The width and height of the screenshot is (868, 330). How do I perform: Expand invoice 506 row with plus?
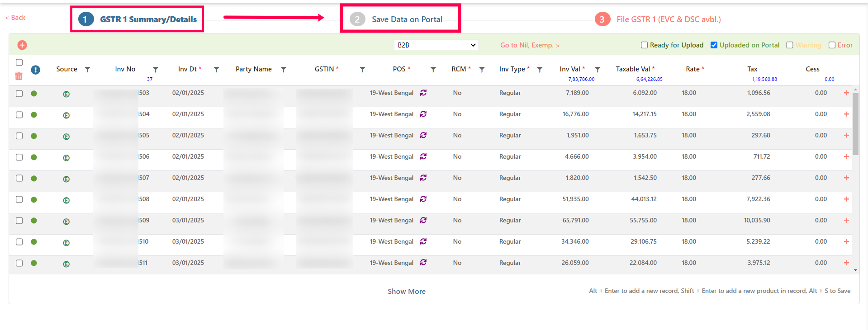tap(846, 156)
